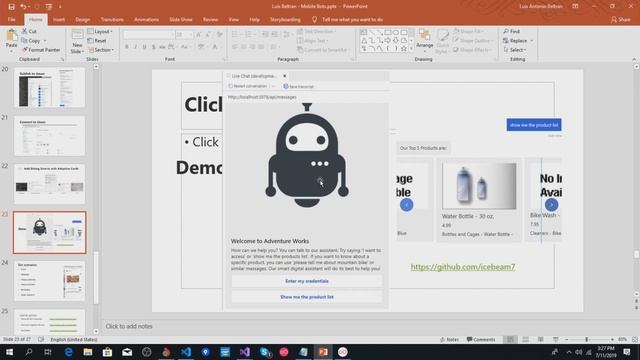This screenshot has width=640, height=360.
Task: Open the Replace dropdown arrow
Action: [531, 41]
